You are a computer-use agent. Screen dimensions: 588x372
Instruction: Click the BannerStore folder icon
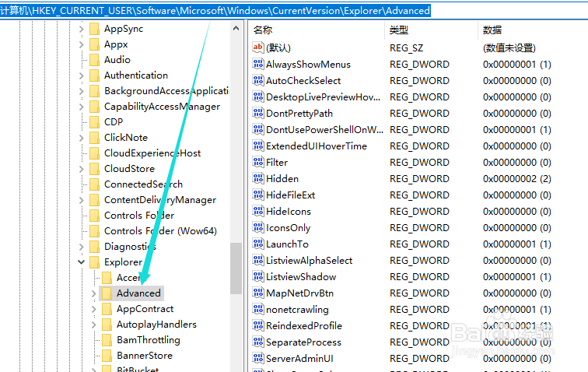point(107,356)
